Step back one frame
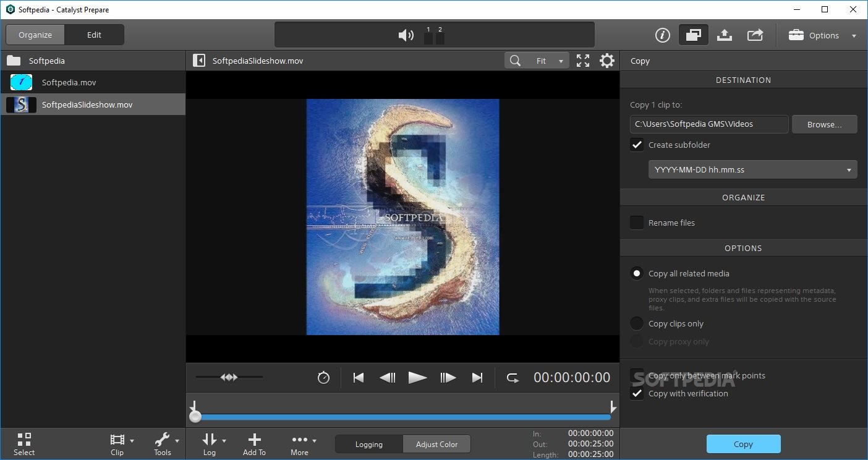Screen dimensions: 868x460 point(388,378)
